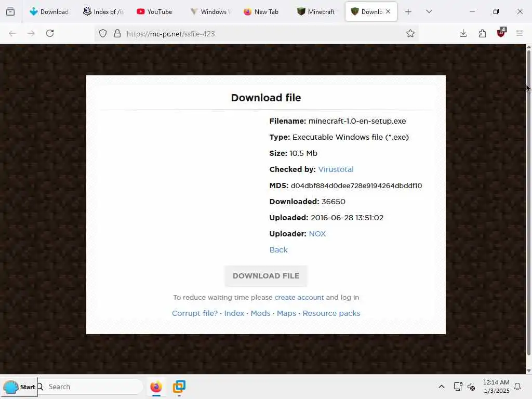
Task: Go forward to the next page
Action: coord(31,33)
